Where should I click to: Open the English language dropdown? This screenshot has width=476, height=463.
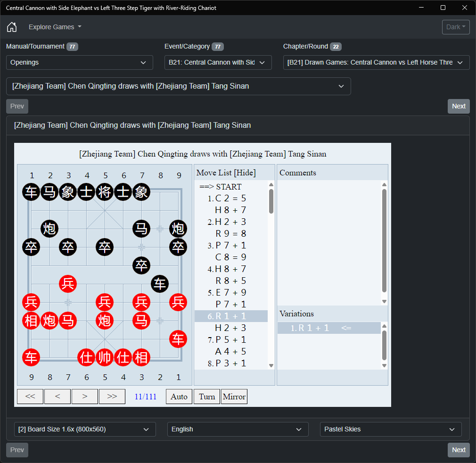[238, 430]
